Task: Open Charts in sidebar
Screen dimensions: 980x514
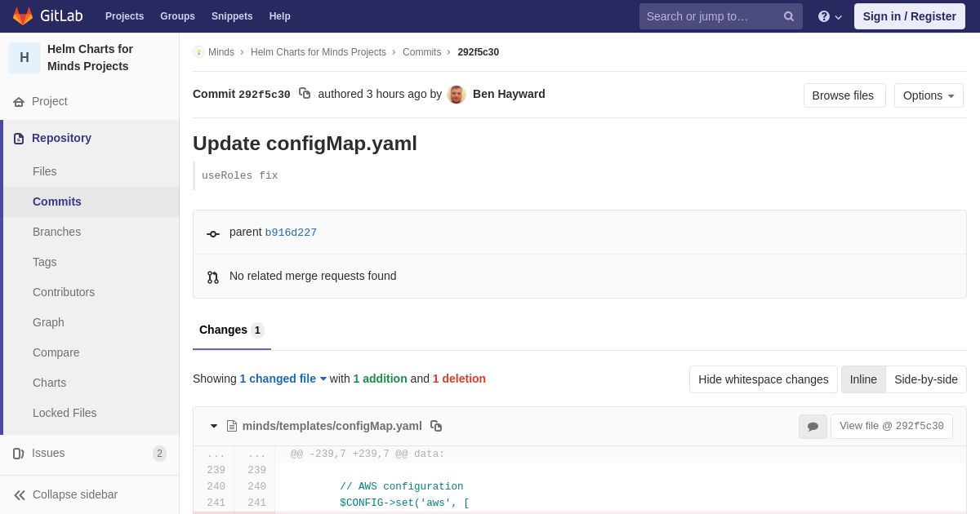Action: coord(50,383)
